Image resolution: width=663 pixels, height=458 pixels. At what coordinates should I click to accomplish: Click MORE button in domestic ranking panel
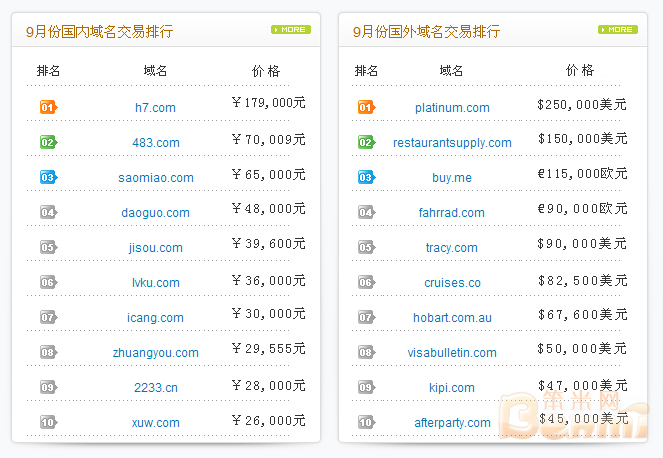[x=291, y=30]
